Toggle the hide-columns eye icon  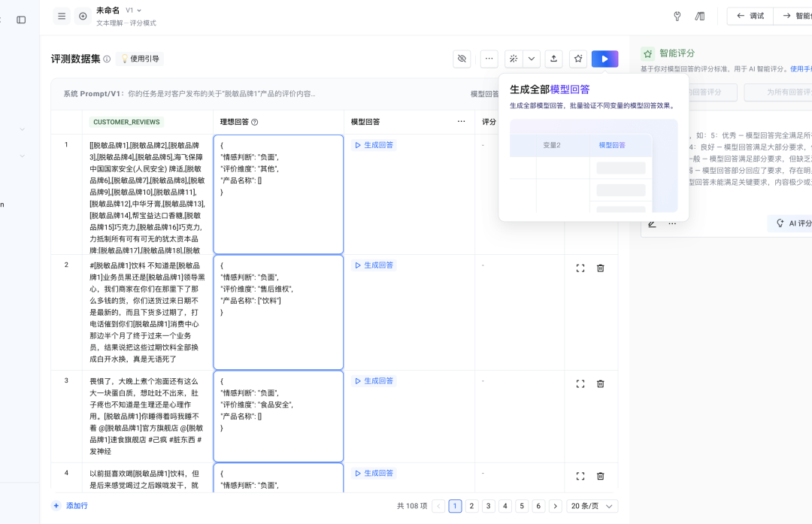(x=462, y=59)
